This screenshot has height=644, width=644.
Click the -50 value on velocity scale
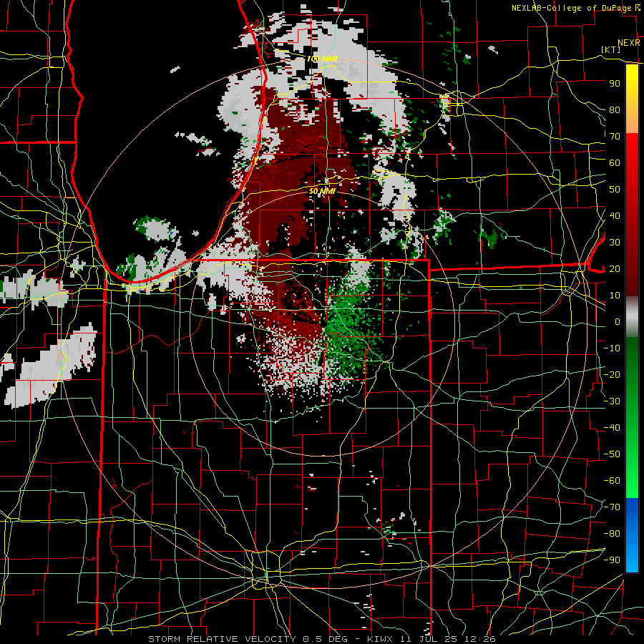click(612, 454)
